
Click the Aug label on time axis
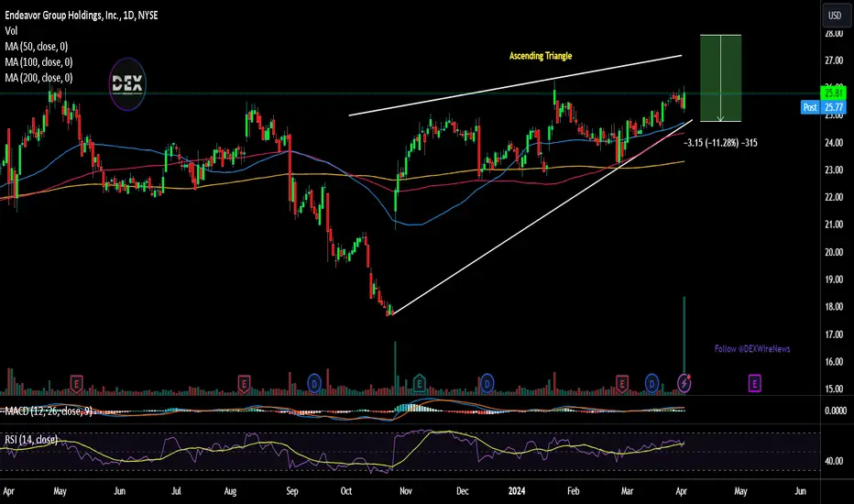[230, 491]
